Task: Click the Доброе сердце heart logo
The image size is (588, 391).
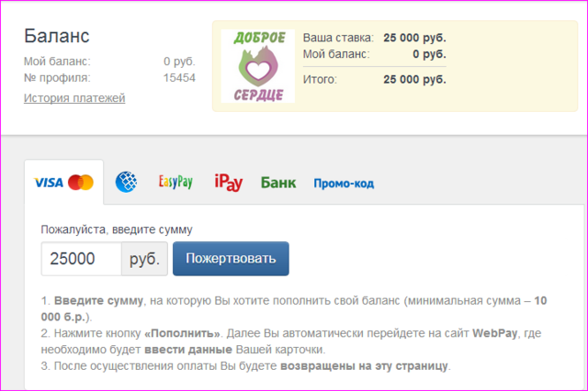Action: (x=258, y=66)
